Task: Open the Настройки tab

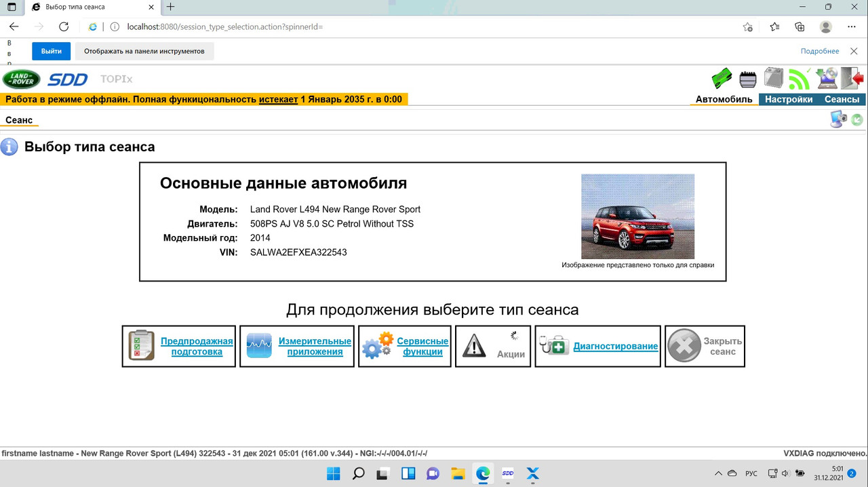Action: 789,99
